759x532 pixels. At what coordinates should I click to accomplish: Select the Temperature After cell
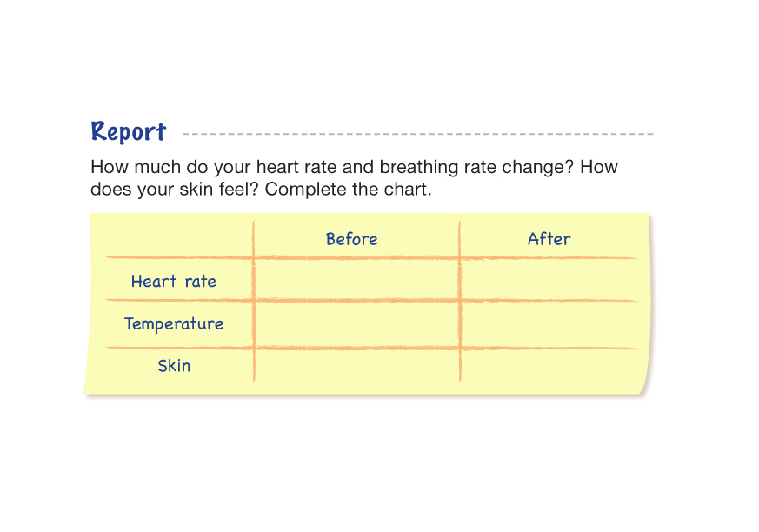[549, 324]
